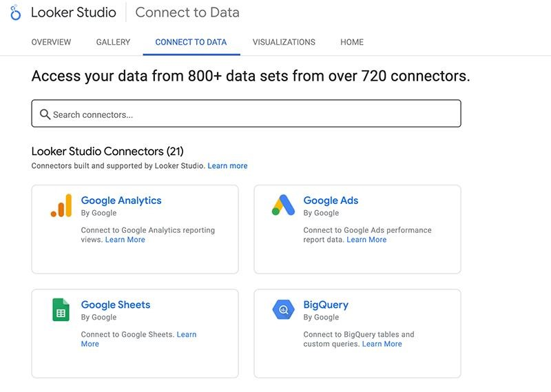Open the Google Ads connector title
The height and width of the screenshot is (392, 551).
tap(331, 200)
